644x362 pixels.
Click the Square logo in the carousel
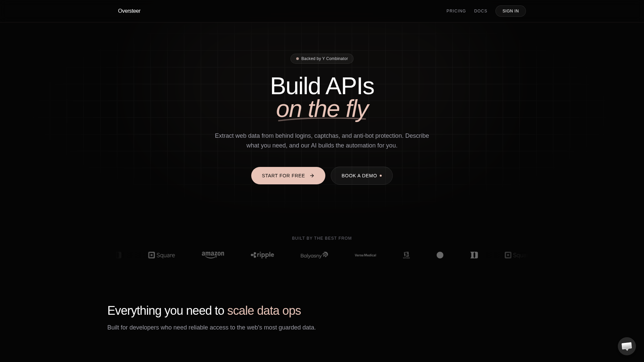[161, 255]
